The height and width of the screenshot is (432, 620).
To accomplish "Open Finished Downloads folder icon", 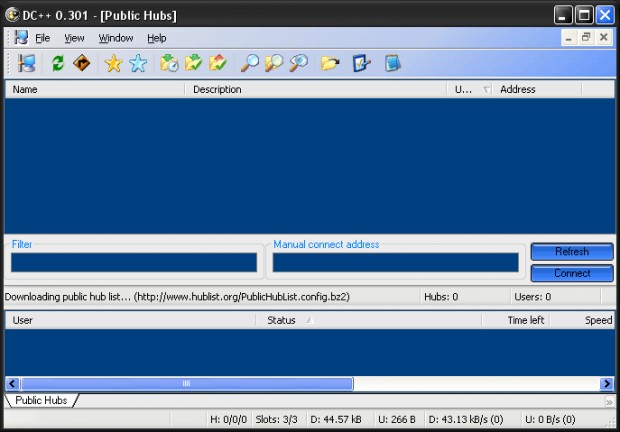I will (194, 63).
